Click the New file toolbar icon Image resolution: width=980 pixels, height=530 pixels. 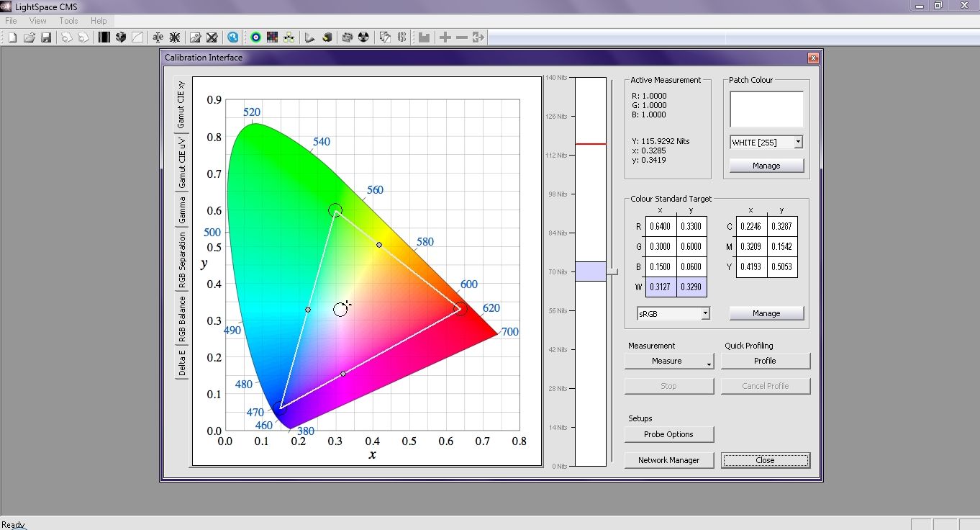(x=12, y=37)
